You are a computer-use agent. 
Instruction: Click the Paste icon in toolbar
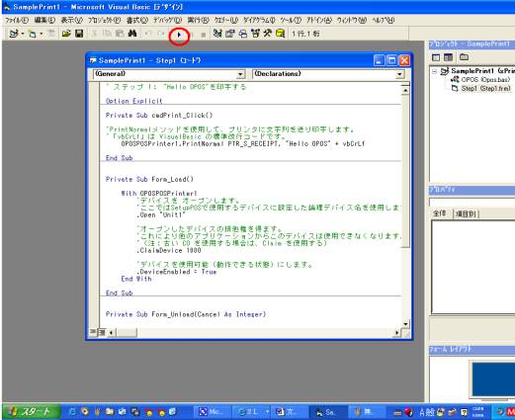(x=120, y=34)
